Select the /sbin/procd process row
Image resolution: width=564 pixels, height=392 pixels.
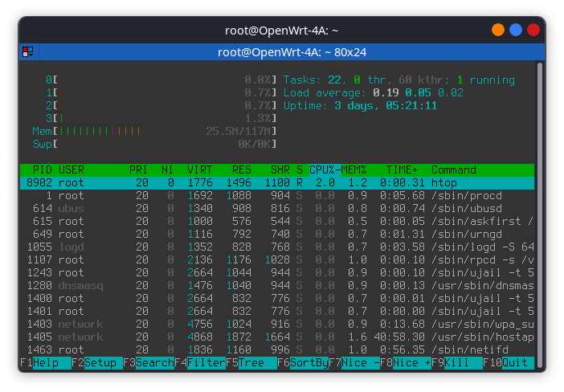[277, 196]
